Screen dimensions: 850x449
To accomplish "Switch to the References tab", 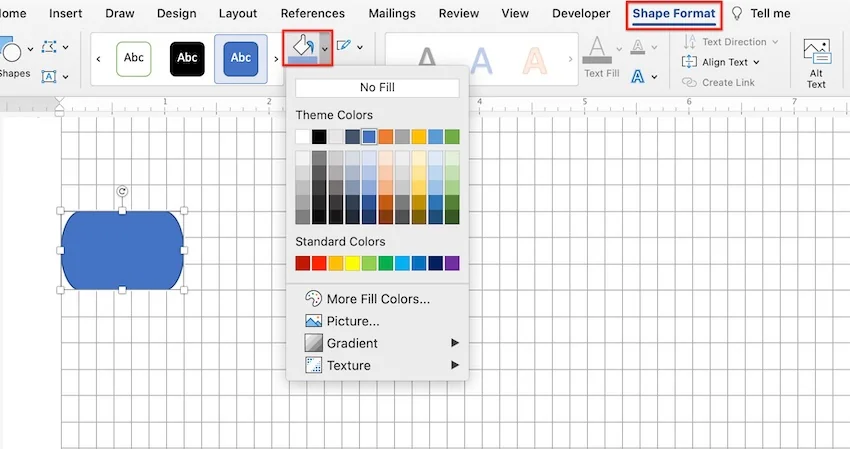I will pos(313,13).
